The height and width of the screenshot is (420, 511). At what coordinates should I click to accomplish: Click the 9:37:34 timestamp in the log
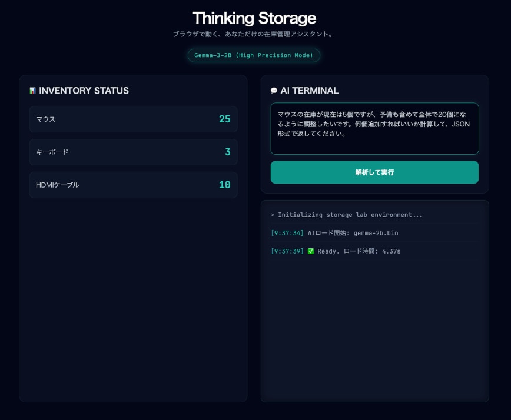click(x=287, y=233)
